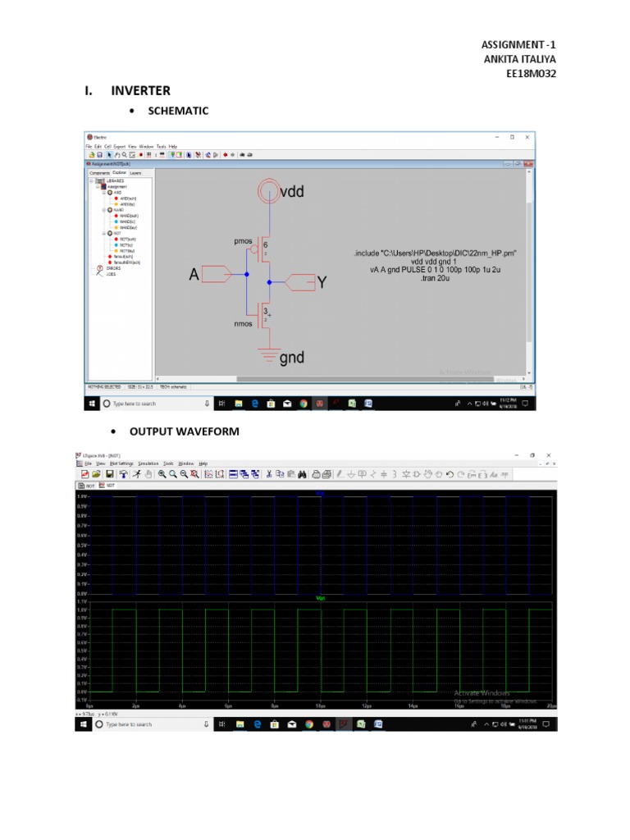Viewport: 630px width, 840px height.
Task: Switch to Components tab in Electric
Action: [99, 173]
